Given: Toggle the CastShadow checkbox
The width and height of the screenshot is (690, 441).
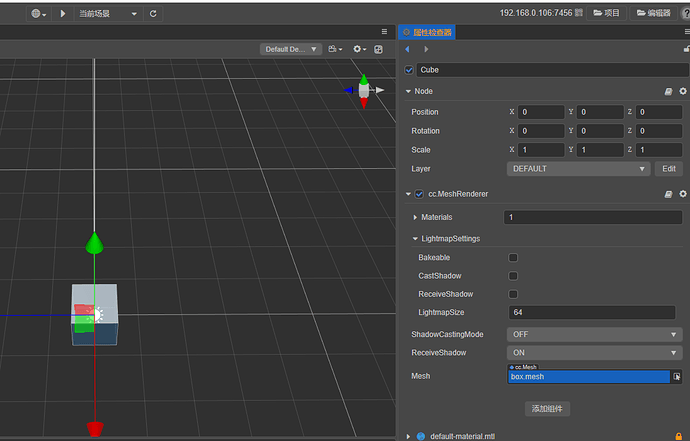Looking at the screenshot, I should pyautogui.click(x=513, y=276).
